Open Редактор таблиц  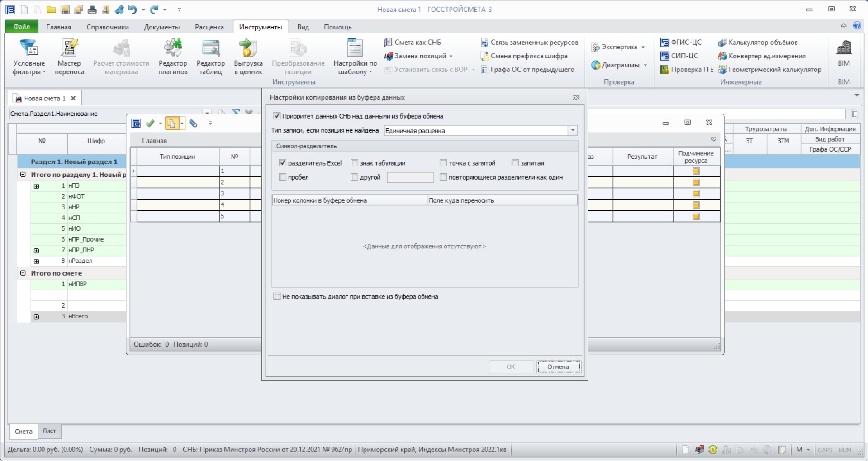[x=211, y=57]
